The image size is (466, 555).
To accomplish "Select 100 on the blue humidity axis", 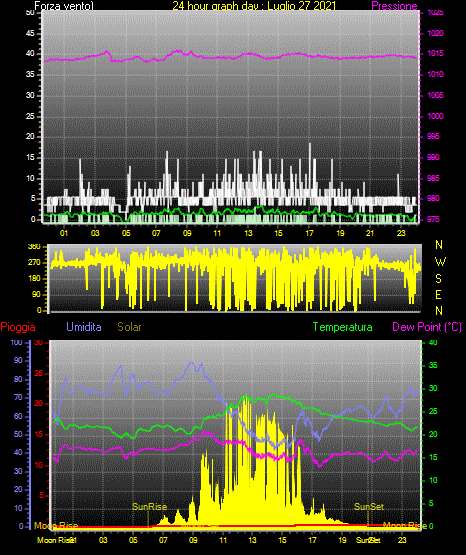I will coord(17,343).
